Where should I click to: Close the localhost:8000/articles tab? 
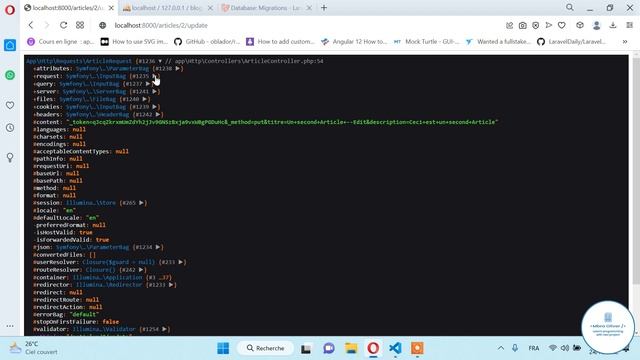tap(111, 8)
